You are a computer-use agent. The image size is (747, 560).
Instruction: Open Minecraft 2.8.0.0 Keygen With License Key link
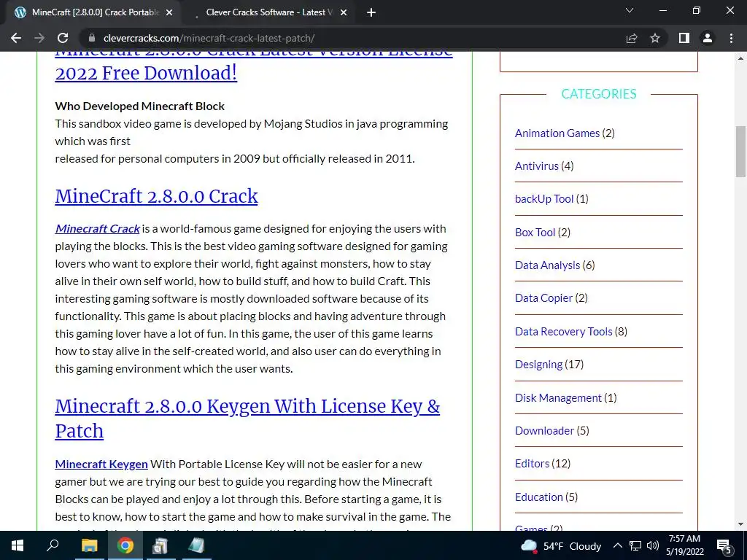pyautogui.click(x=247, y=418)
